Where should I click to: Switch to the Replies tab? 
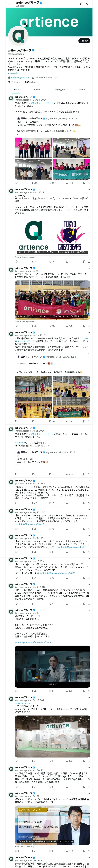click(x=36, y=90)
